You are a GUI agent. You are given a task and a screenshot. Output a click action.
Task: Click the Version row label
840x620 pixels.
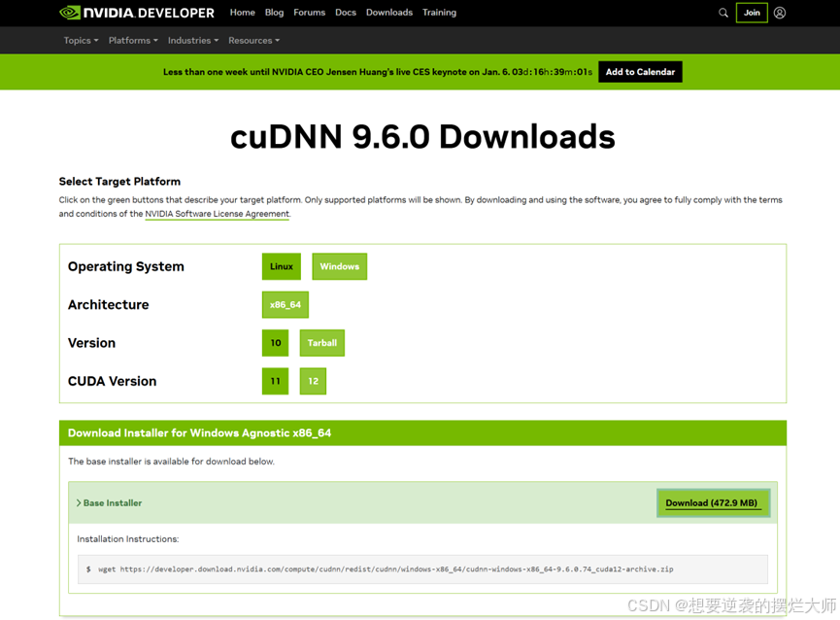[x=91, y=343]
